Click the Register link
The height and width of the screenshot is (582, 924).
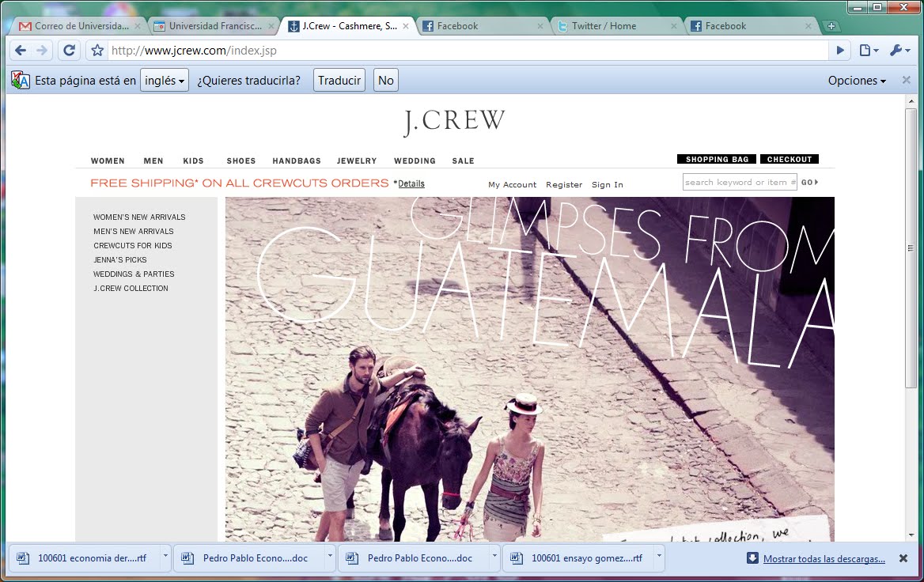point(564,184)
